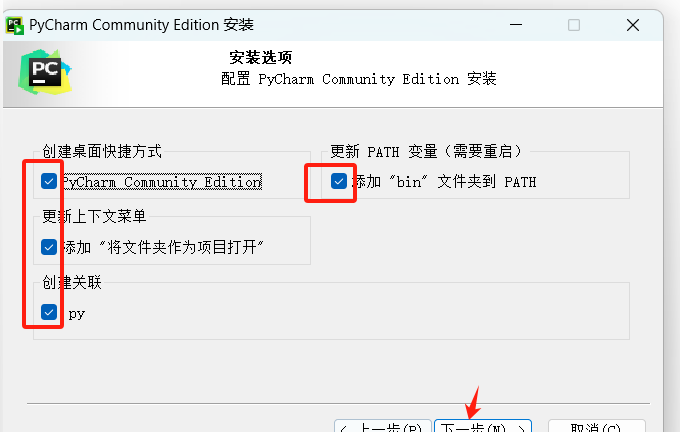Click the large PC logo in the header
Image resolution: width=680 pixels, height=432 pixels.
(45, 72)
